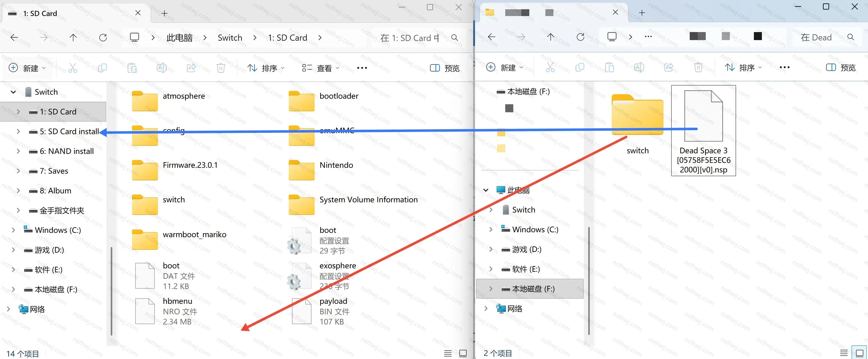Add new tab in right window
This screenshot has width=868, height=359.
point(642,13)
